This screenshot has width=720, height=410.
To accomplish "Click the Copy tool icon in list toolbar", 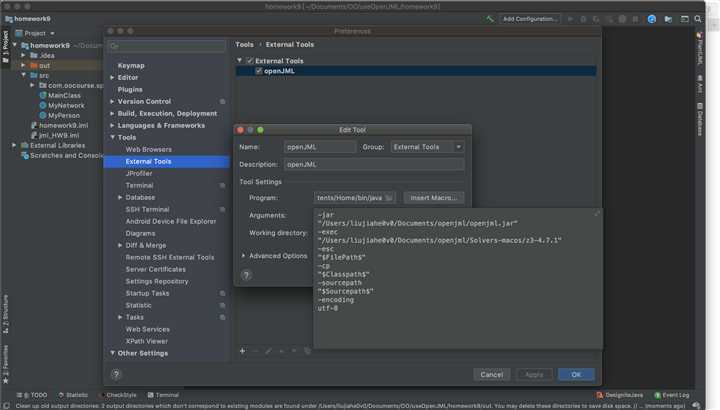I will pyautogui.click(x=307, y=351).
